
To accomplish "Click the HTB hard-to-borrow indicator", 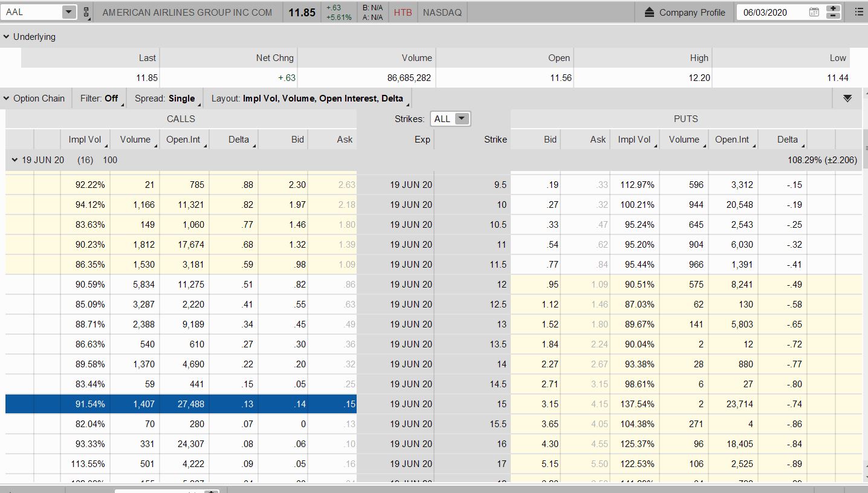I will pos(403,12).
